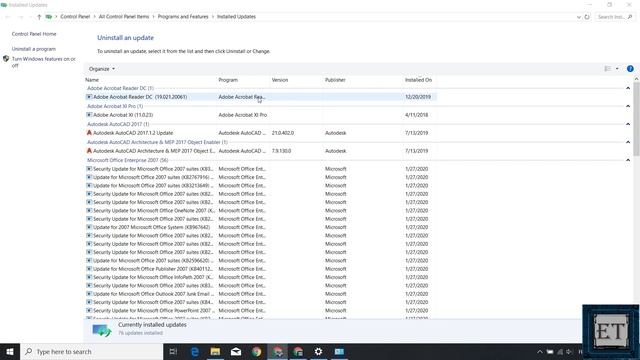This screenshot has width=640, height=360.
Task: Open the address bar history dropdown arrow
Action: 579,17
